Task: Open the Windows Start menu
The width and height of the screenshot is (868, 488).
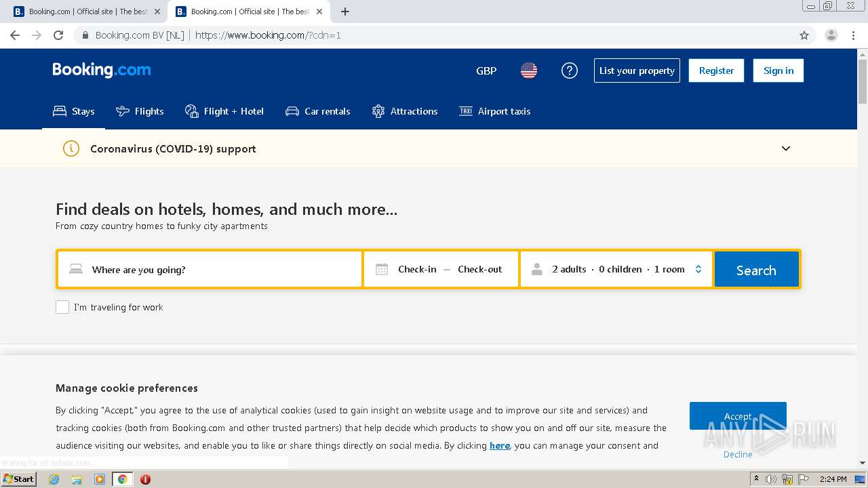Action: pyautogui.click(x=18, y=479)
